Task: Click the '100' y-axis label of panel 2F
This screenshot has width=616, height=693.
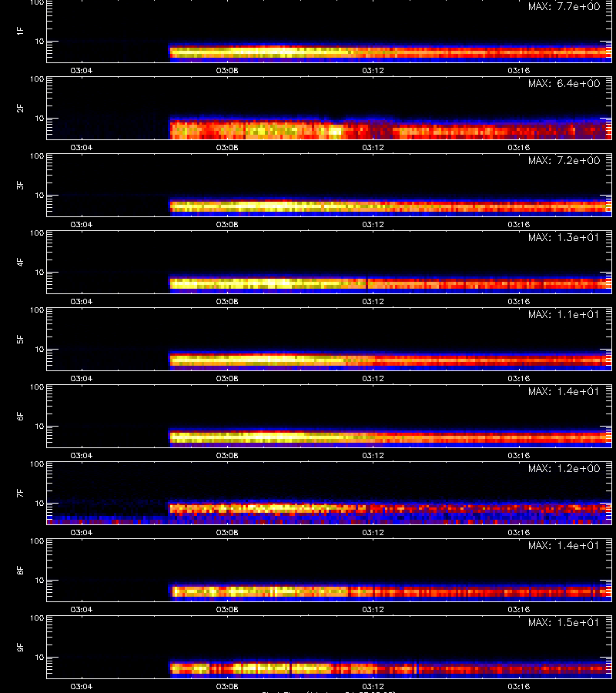Action: (37, 79)
